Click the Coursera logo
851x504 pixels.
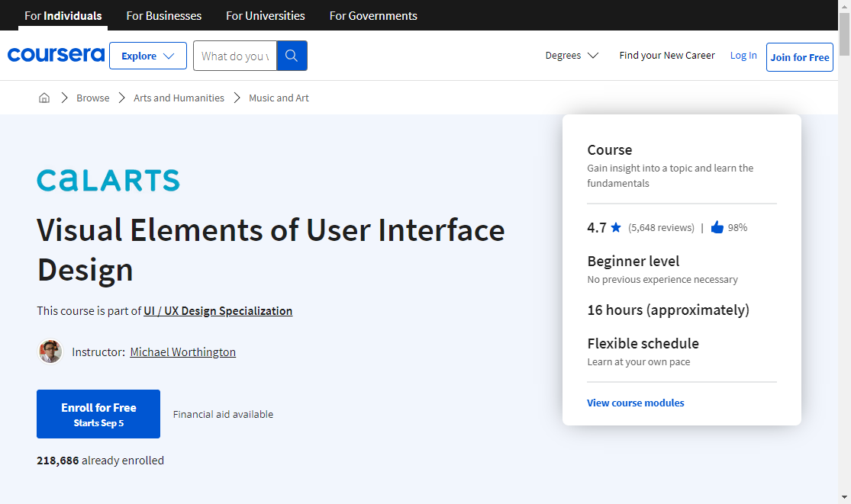point(56,55)
